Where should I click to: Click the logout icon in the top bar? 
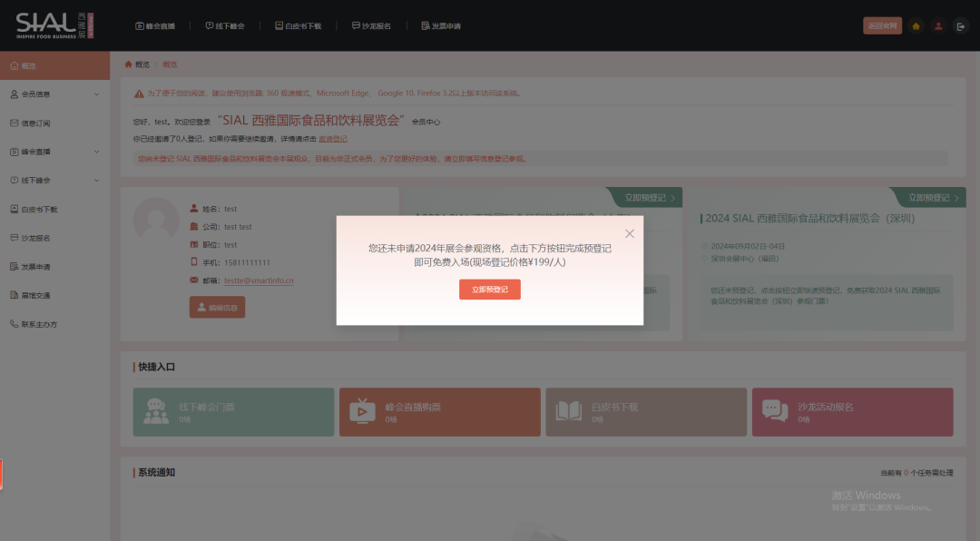[961, 26]
